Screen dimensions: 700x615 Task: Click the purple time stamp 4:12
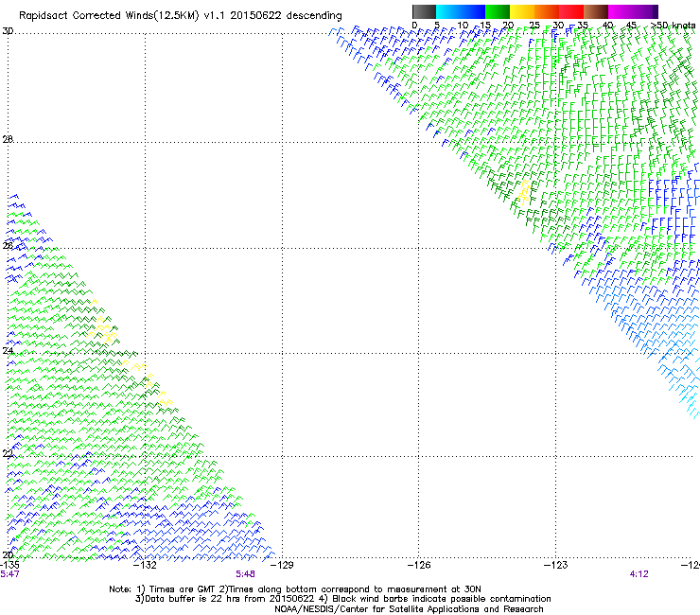(x=639, y=574)
